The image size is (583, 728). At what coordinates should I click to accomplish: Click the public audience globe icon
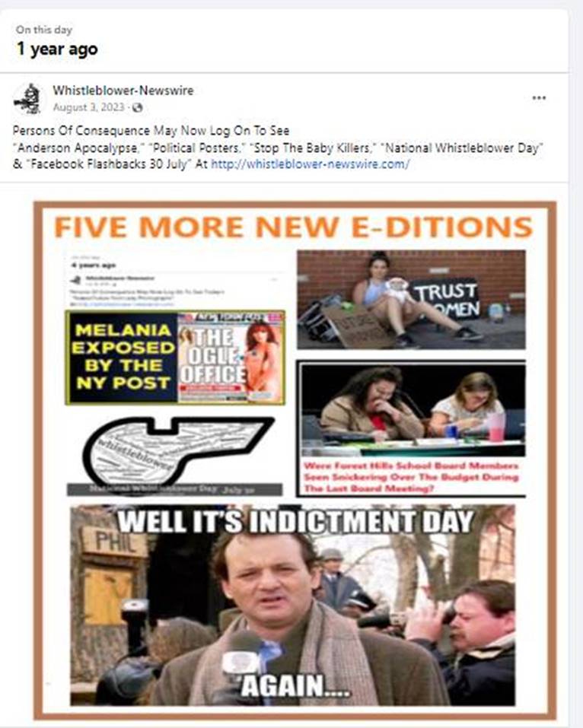pos(137,108)
